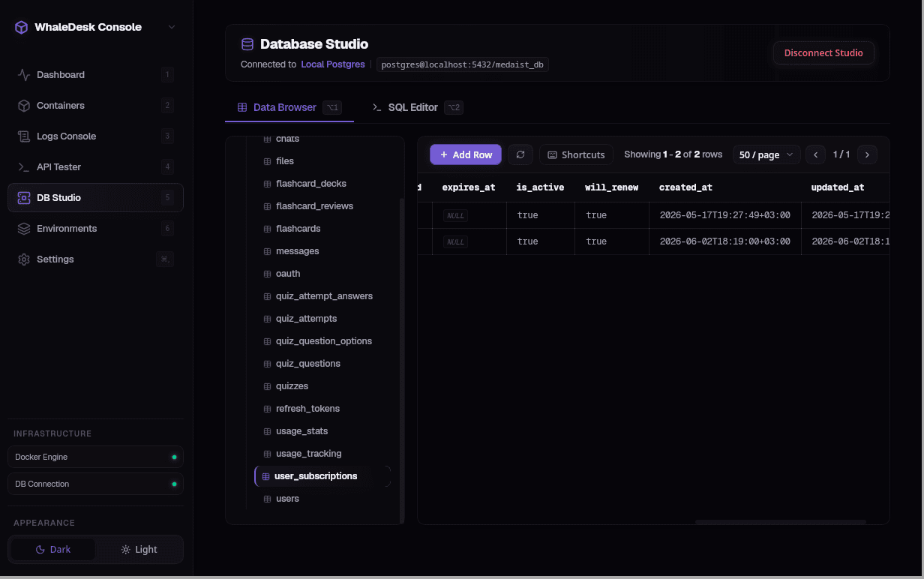Switch to the SQL Editor tab
This screenshot has height=579, width=924.
(417, 107)
